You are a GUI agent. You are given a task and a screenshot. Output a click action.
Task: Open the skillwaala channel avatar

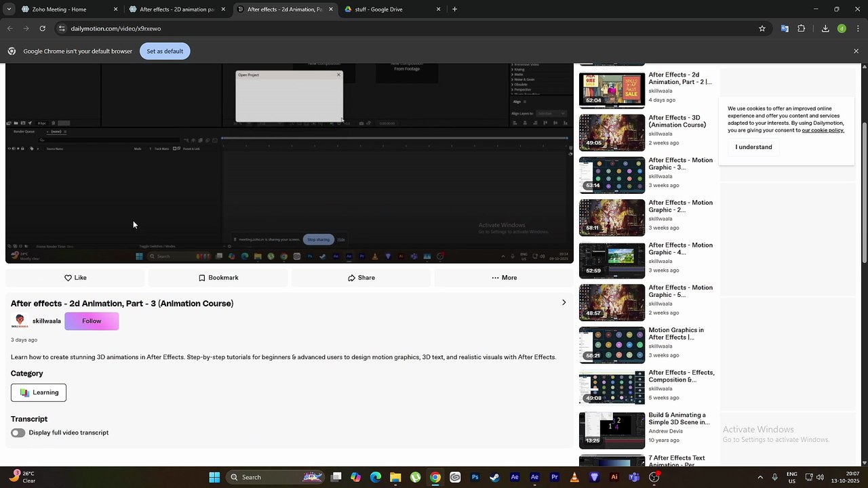[20, 321]
